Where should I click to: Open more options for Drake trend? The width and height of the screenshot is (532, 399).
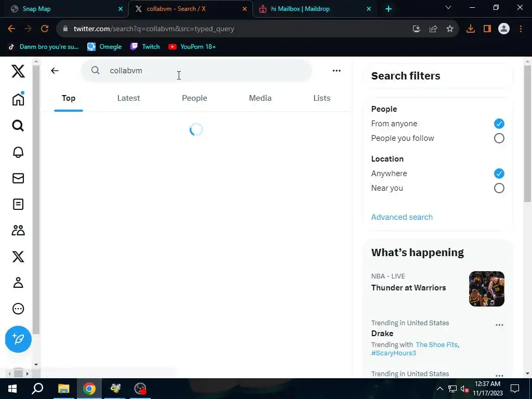click(499, 325)
